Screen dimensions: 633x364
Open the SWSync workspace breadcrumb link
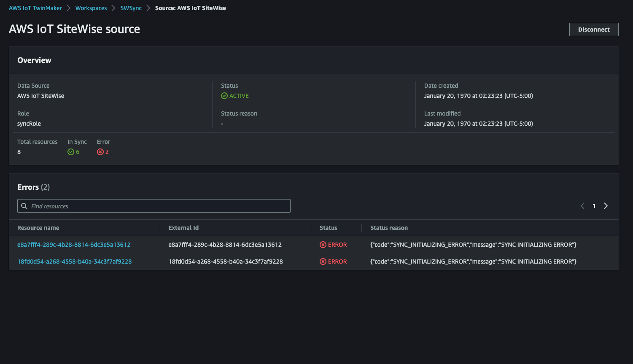[131, 8]
